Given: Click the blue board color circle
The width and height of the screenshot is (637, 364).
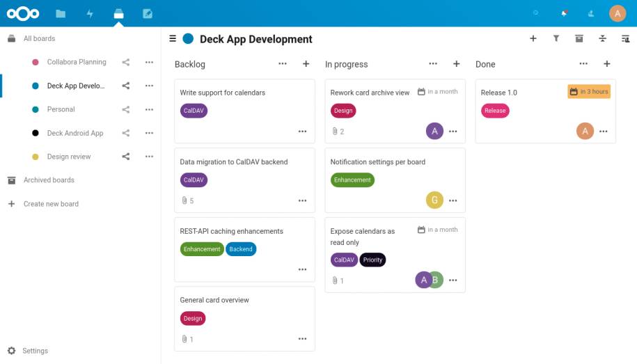Looking at the screenshot, I should tap(188, 38).
